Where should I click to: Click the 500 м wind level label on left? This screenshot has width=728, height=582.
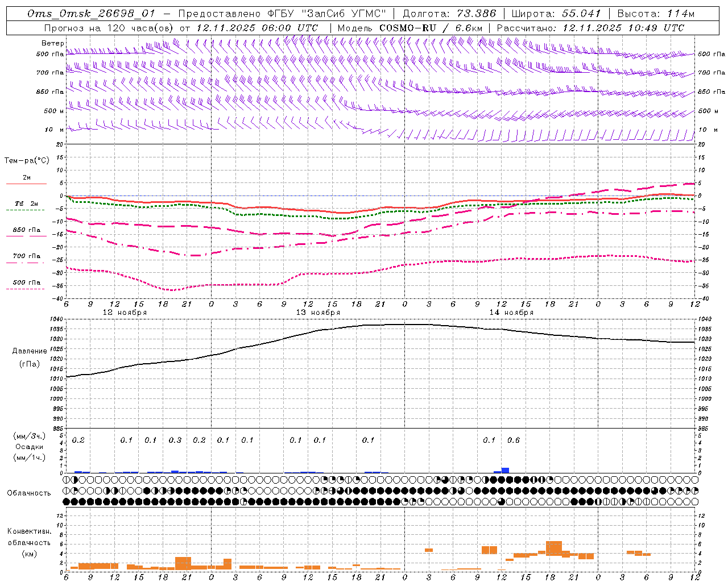[x=54, y=111]
